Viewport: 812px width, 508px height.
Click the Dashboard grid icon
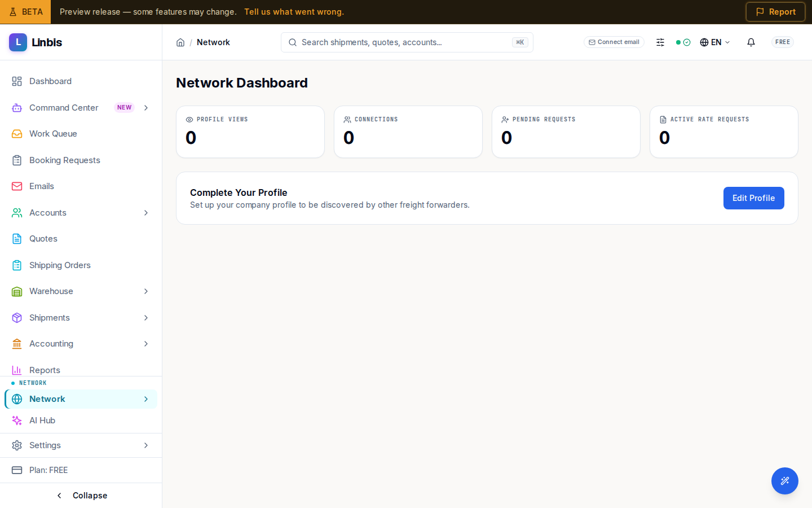tap(17, 81)
